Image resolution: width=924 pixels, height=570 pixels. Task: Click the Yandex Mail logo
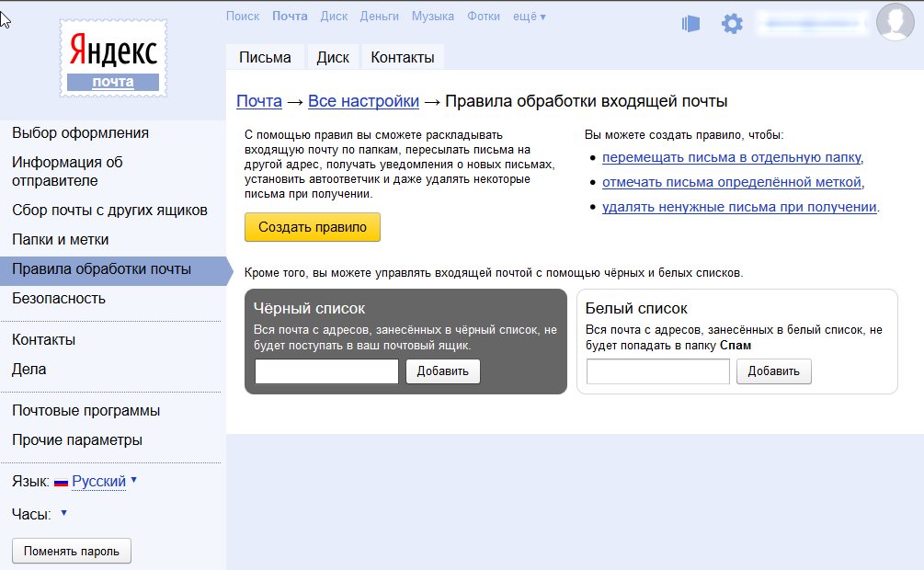tap(112, 58)
